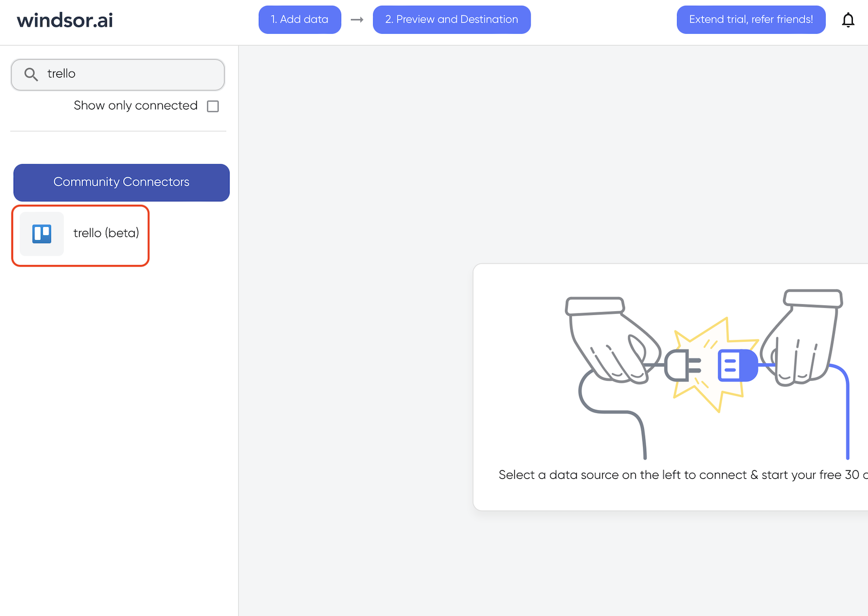Click the Trello logo icon
Image resolution: width=868 pixels, height=616 pixels.
(x=42, y=234)
